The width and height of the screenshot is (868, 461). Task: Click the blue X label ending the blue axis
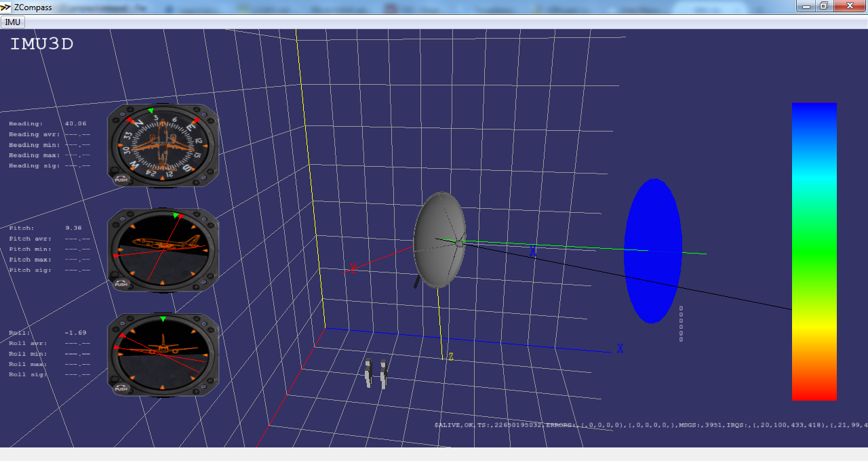pos(620,348)
